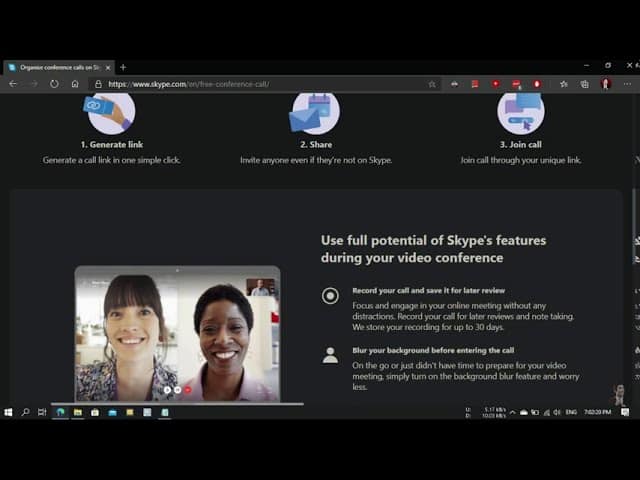Click the record call circle icon

point(330,296)
